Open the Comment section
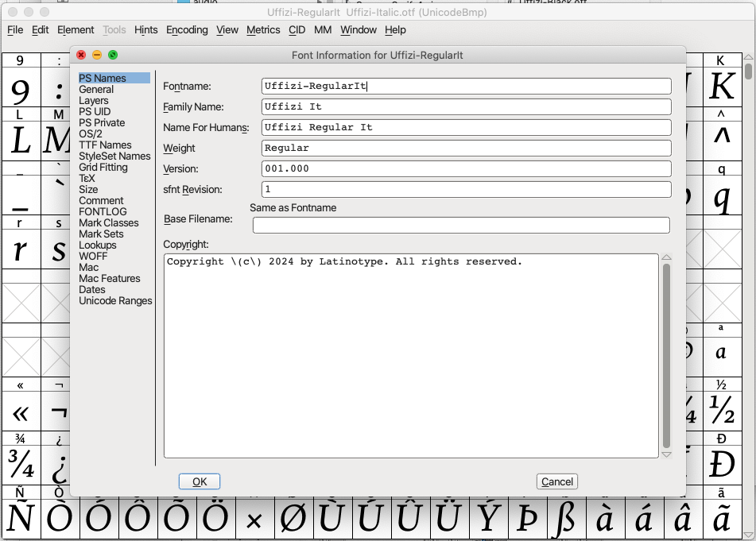Screen dimensions: 756x541 tap(101, 200)
